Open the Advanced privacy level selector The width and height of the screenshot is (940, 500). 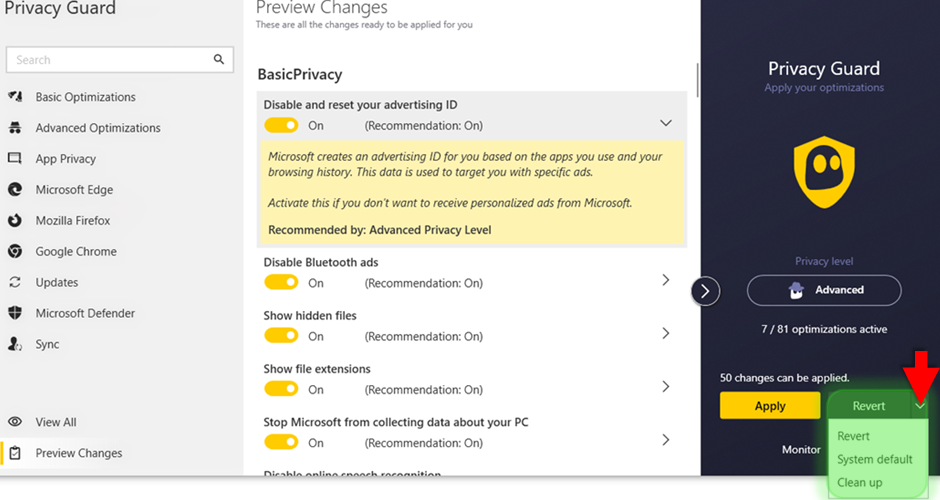824,290
